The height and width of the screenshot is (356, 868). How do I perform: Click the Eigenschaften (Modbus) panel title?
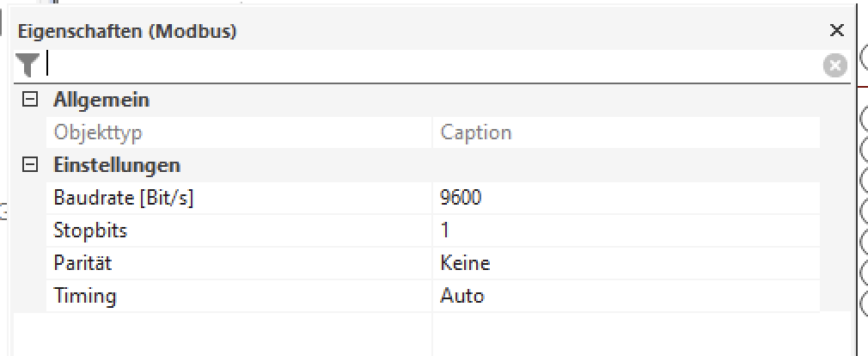(127, 32)
